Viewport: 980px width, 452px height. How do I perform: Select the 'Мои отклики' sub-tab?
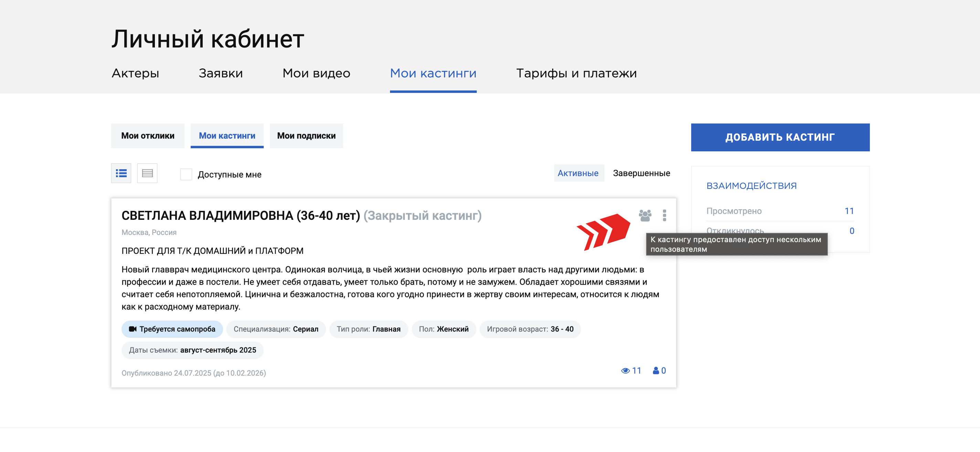pyautogui.click(x=148, y=136)
